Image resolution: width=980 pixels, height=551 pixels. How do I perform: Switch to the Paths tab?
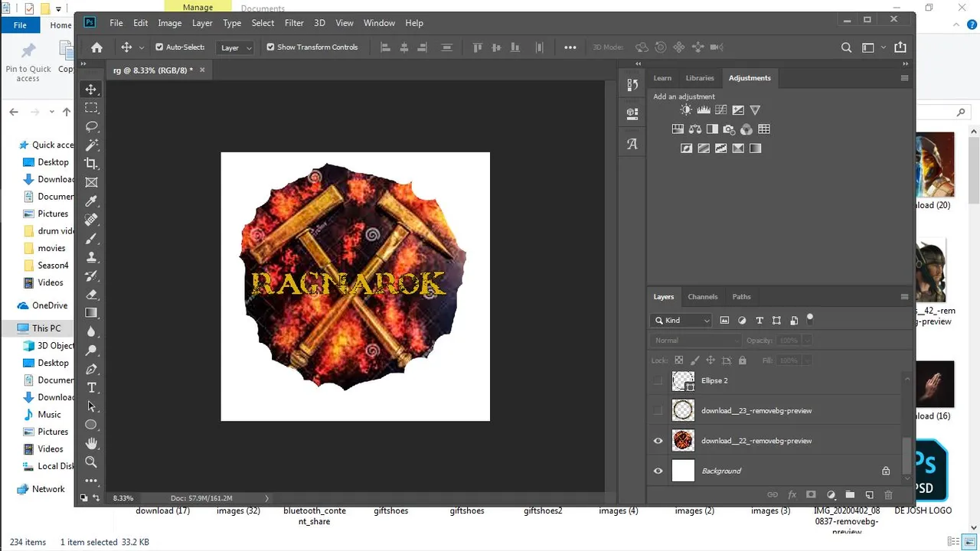741,297
